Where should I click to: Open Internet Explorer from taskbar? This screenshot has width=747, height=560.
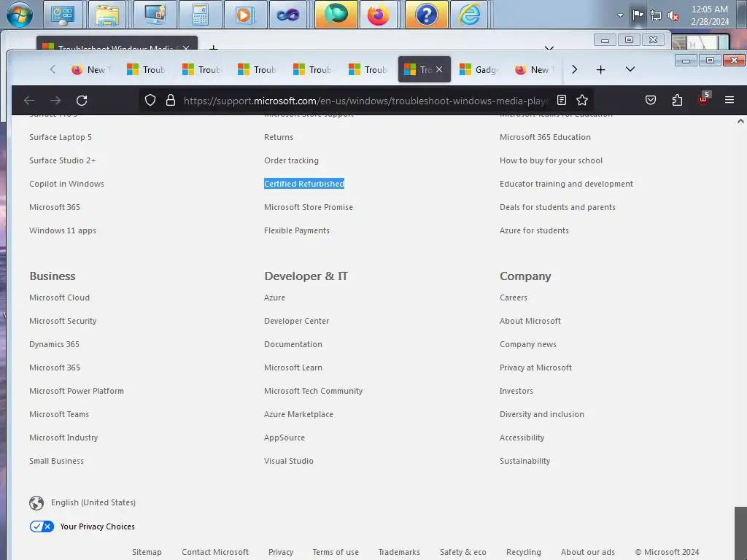(x=469, y=15)
